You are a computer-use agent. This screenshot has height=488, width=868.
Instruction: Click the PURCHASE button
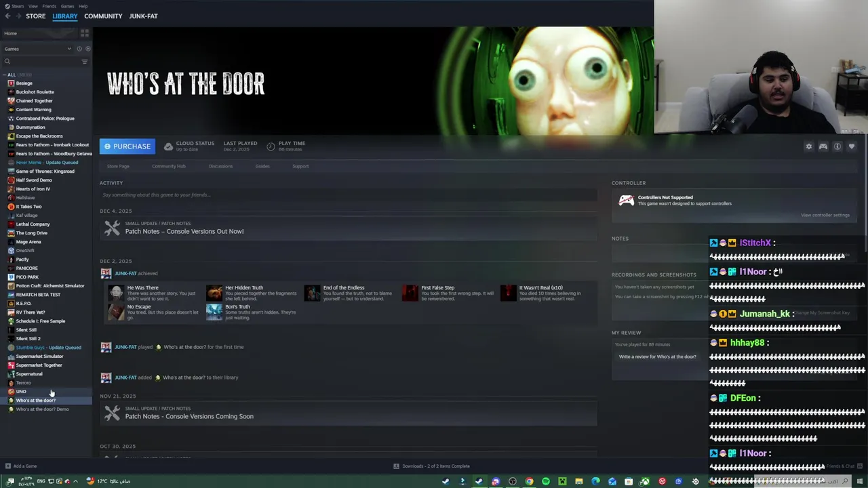pos(127,146)
